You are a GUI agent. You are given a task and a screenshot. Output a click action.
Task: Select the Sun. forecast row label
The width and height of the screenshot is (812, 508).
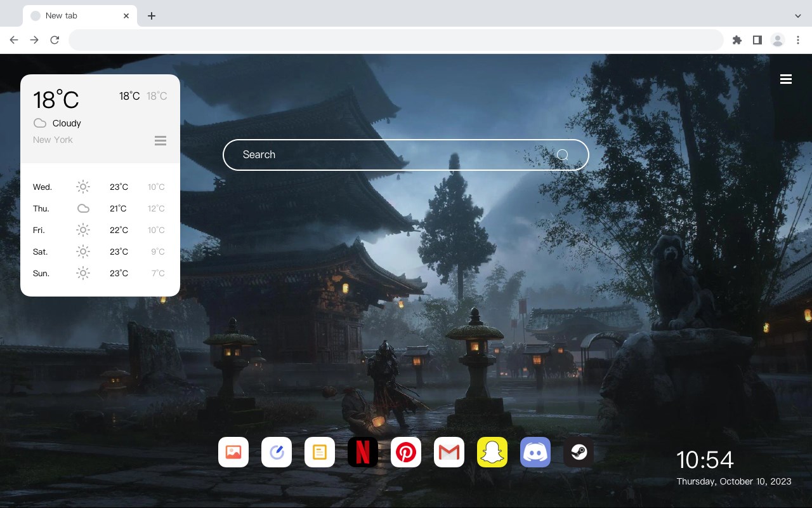coord(41,273)
